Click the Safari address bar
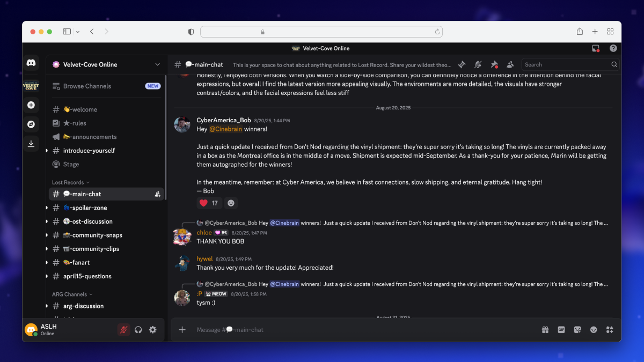Viewport: 644px width, 362px height. tap(322, 32)
